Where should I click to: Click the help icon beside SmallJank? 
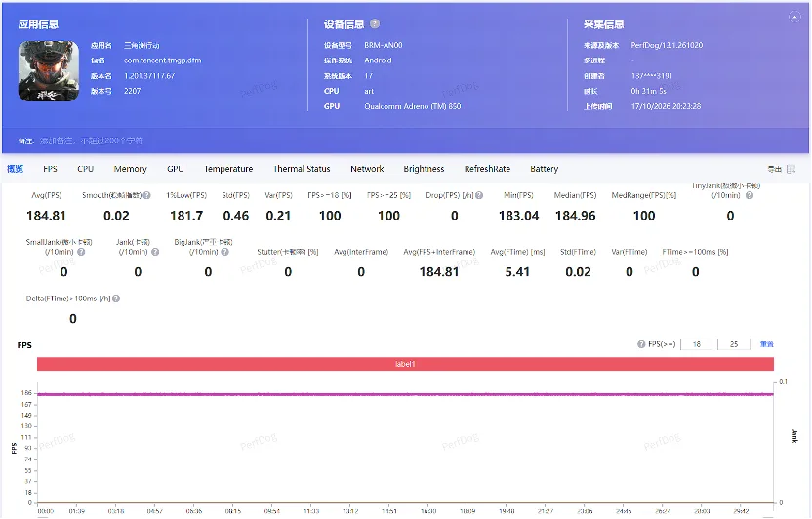(81, 252)
